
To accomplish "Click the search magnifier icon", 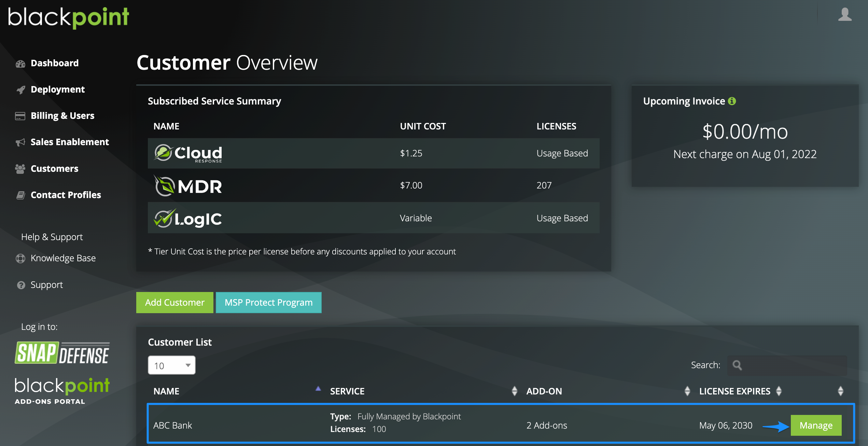I will pyautogui.click(x=737, y=365).
